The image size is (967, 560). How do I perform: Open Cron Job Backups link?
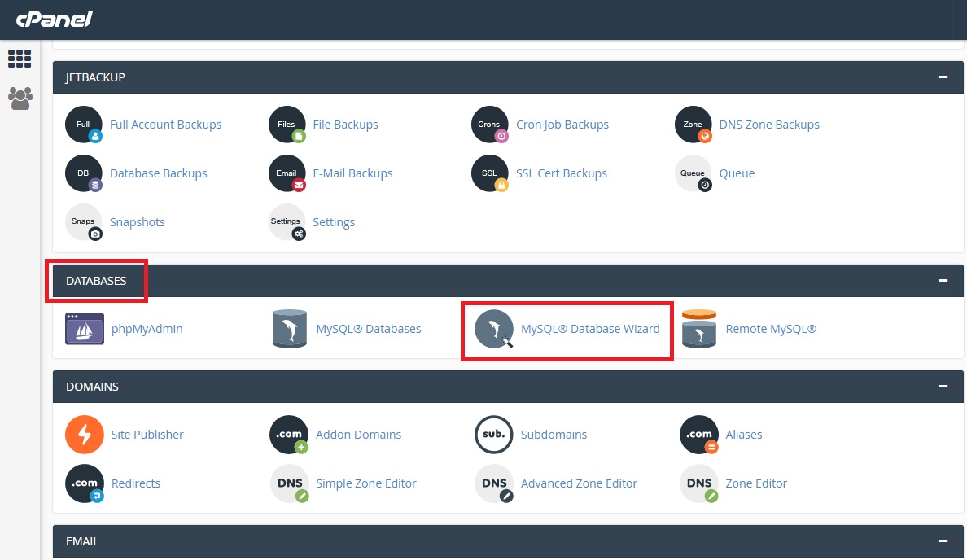pos(562,125)
